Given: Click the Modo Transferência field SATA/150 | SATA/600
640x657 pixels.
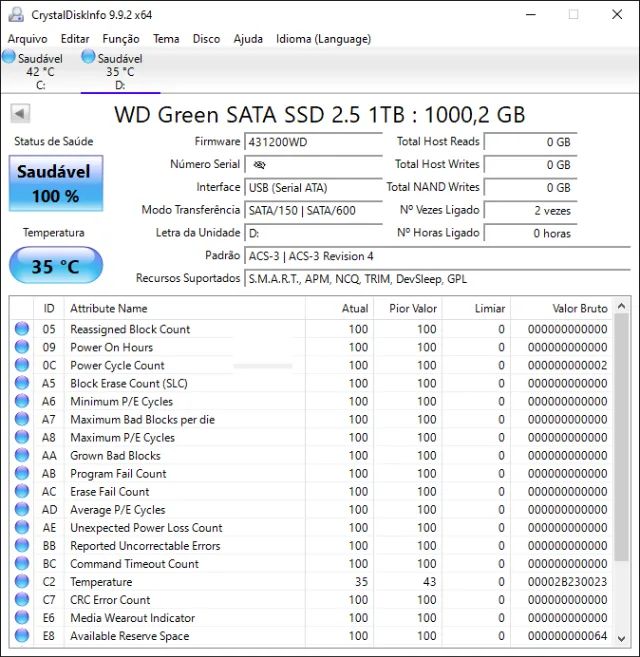Looking at the screenshot, I should point(314,210).
